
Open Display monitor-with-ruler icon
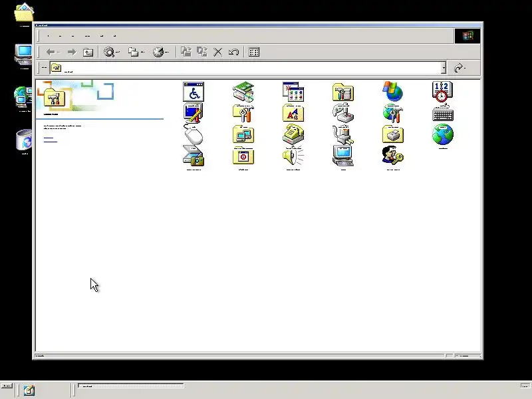pyautogui.click(x=194, y=113)
